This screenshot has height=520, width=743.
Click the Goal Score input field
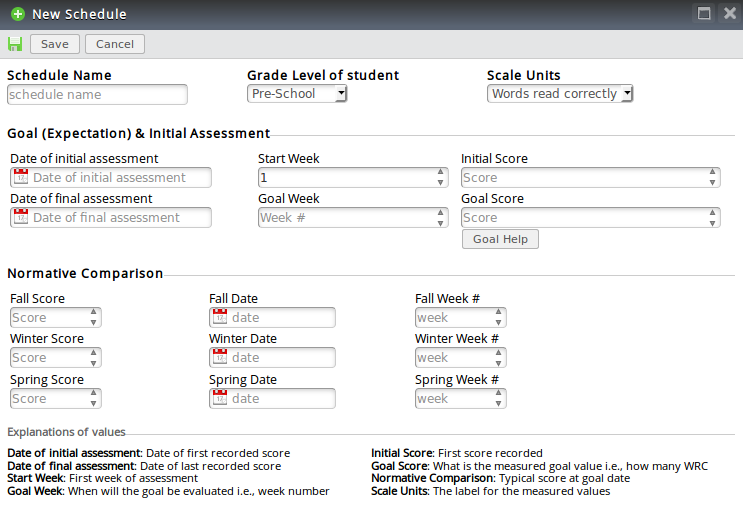click(x=583, y=217)
